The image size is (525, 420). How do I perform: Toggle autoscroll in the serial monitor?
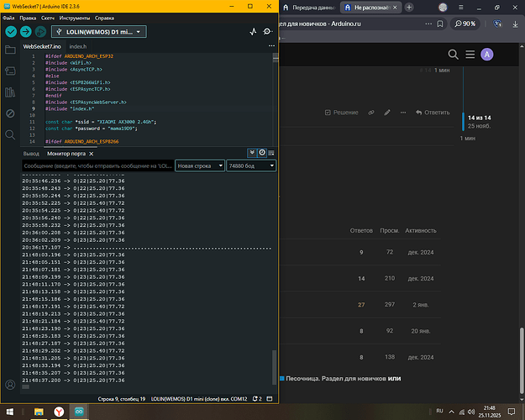tap(253, 153)
